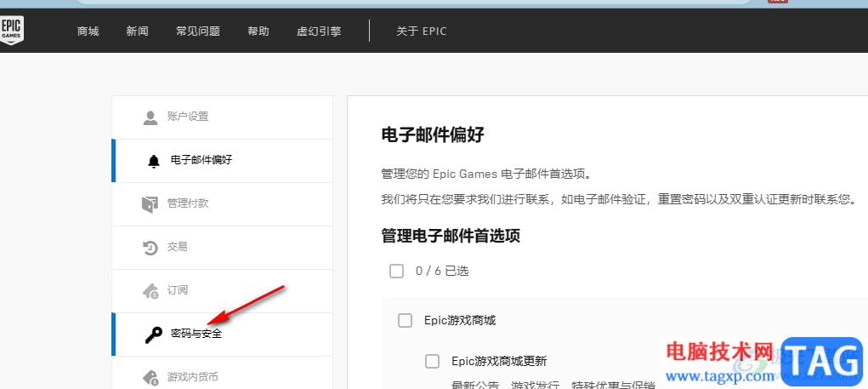Click the key icon for 密码与安全
Screen dimensions: 868x389
153,335
